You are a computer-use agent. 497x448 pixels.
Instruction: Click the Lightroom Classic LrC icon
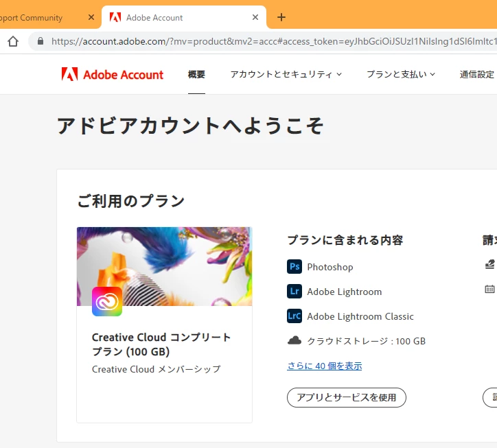pos(294,316)
